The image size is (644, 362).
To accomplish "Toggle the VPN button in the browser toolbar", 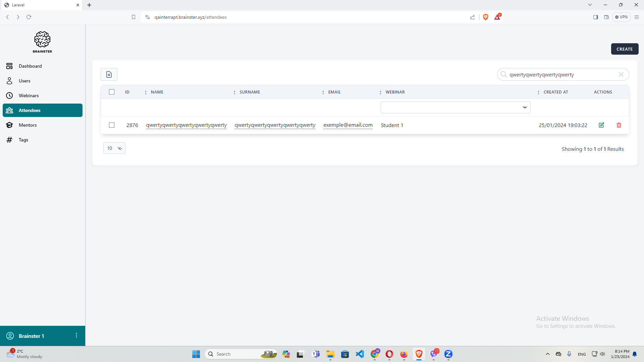I will (621, 17).
